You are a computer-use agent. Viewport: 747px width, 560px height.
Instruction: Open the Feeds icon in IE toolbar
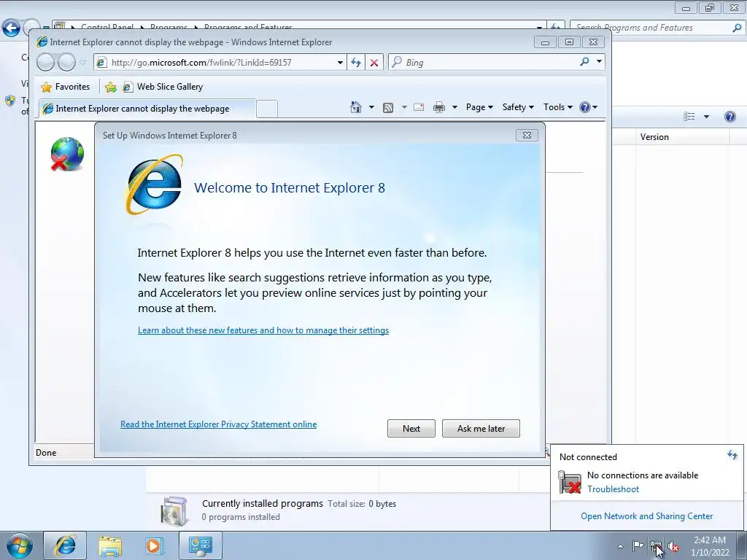pos(388,108)
